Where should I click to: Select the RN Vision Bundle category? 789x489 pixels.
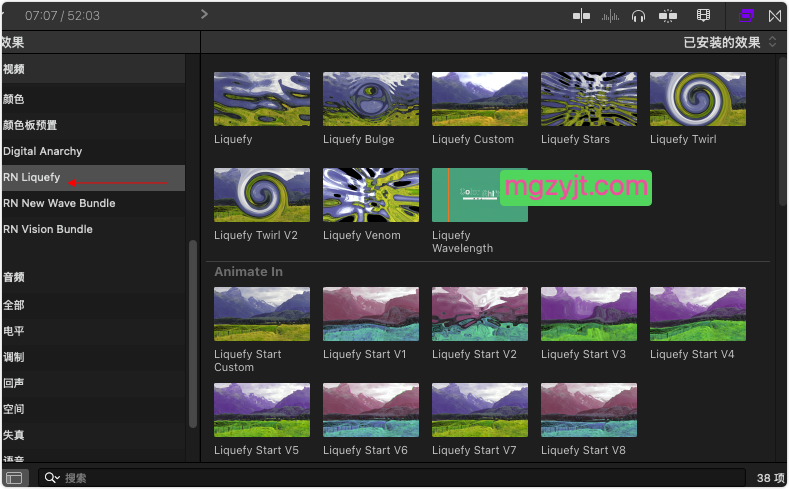click(93, 229)
